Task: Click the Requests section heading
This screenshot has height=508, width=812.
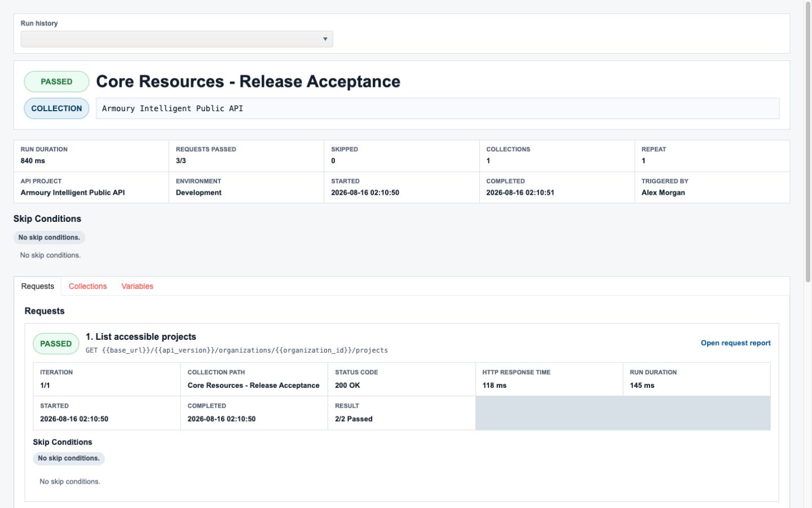Action: tap(45, 311)
